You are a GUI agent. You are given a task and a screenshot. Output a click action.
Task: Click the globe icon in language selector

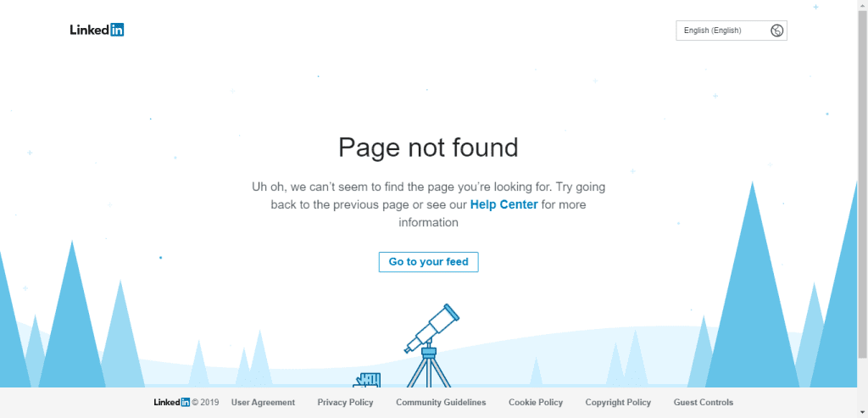(776, 31)
